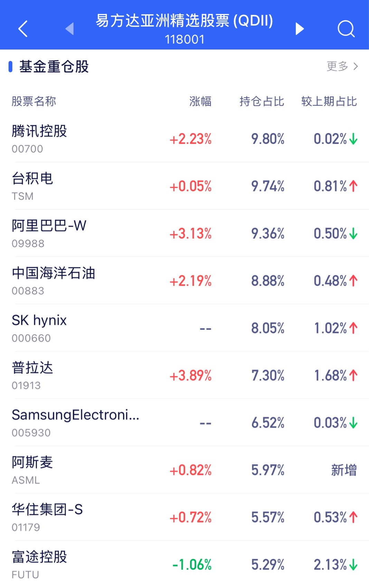
Task: Open the 阿里巴巴-W 09988 row
Action: click(x=184, y=233)
